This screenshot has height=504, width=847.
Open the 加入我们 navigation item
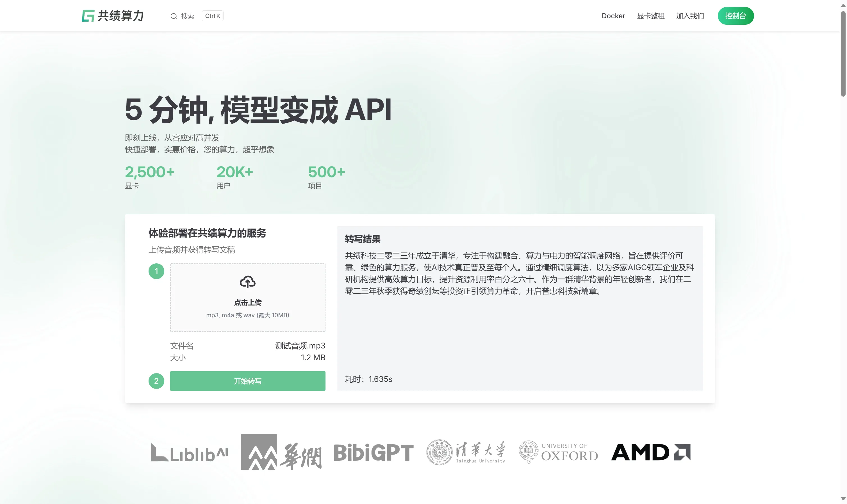click(x=690, y=16)
